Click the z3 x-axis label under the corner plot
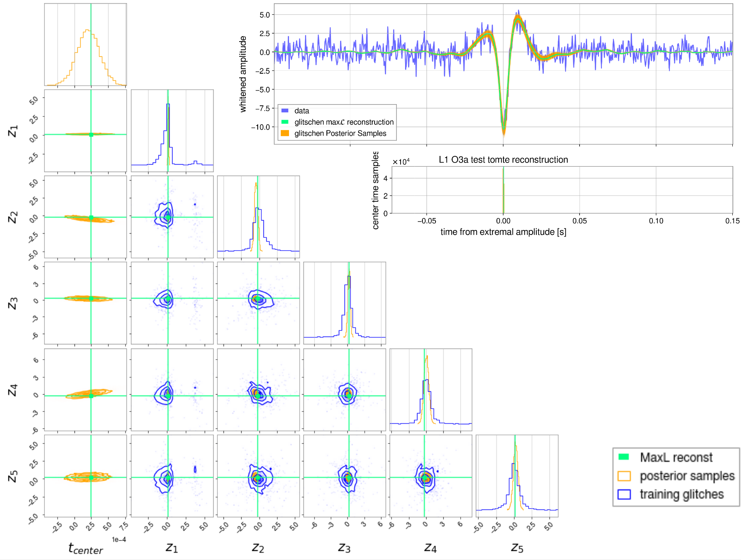The height and width of the screenshot is (560, 741). coord(344,548)
